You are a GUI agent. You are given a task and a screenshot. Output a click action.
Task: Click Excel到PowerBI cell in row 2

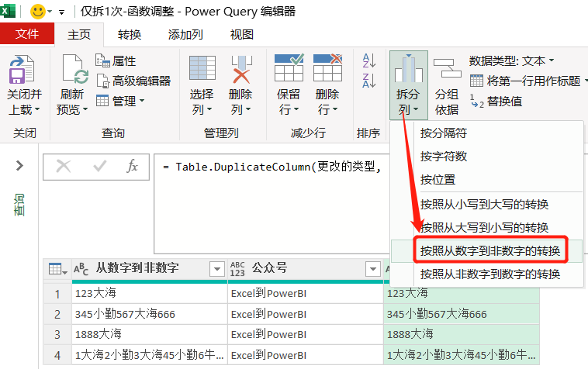click(x=306, y=314)
